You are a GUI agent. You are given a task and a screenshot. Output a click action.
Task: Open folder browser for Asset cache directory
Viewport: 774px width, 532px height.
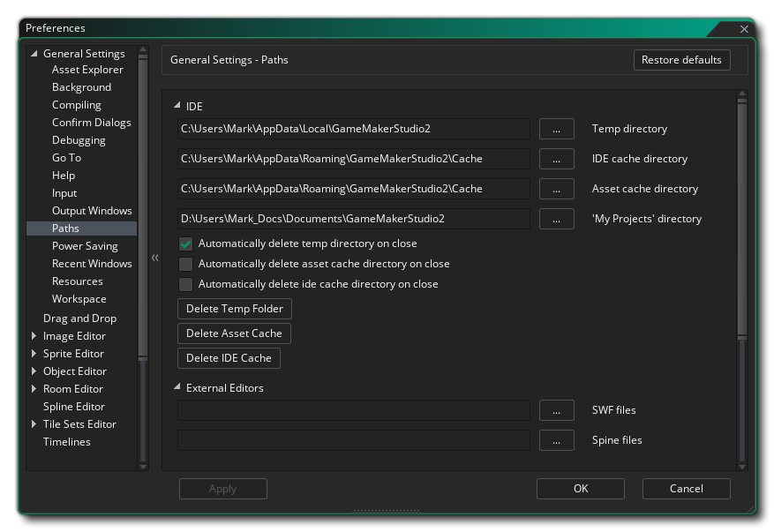tap(556, 189)
